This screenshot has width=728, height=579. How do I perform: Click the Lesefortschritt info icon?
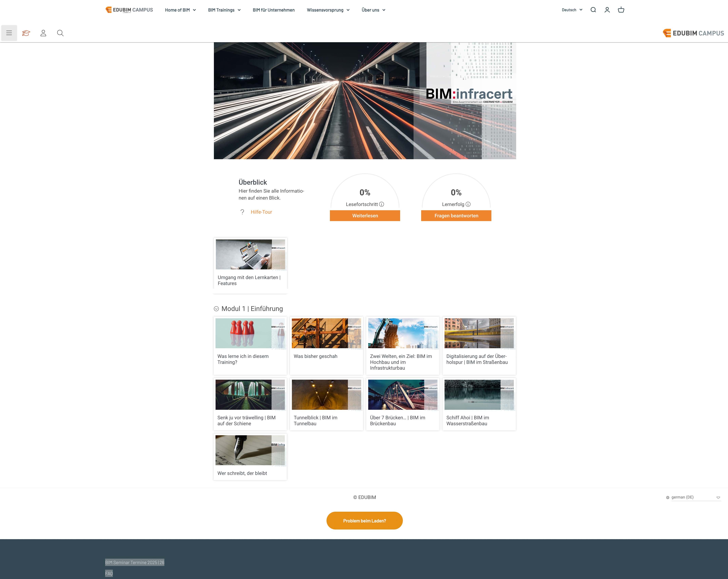pyautogui.click(x=382, y=204)
